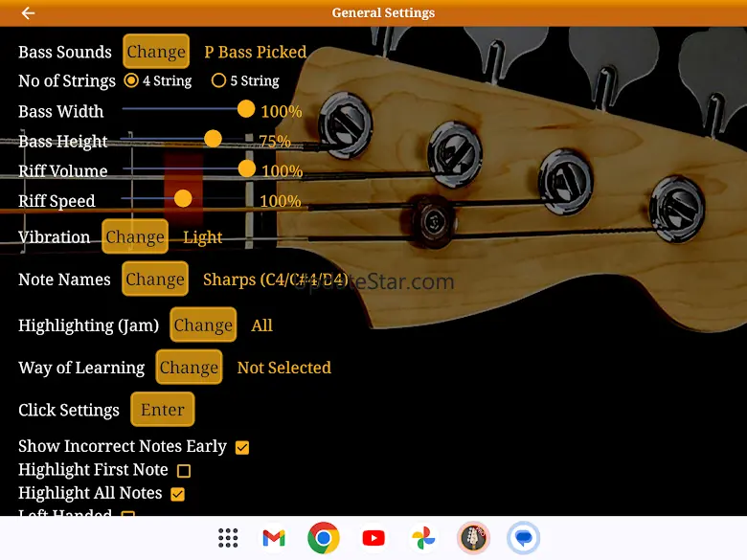Image resolution: width=747 pixels, height=560 pixels.
Task: Click the Bass Height 75% value
Action: (x=275, y=141)
